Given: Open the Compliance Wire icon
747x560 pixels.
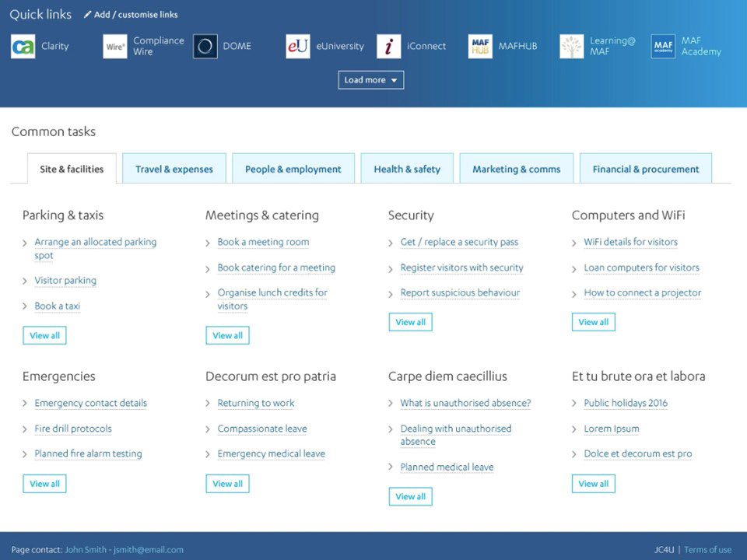Looking at the screenshot, I should (x=114, y=47).
